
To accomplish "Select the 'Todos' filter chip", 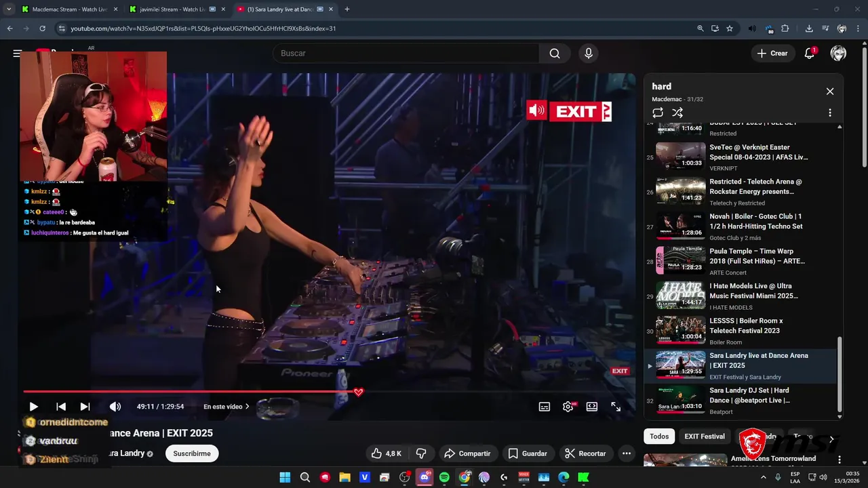I will (659, 436).
